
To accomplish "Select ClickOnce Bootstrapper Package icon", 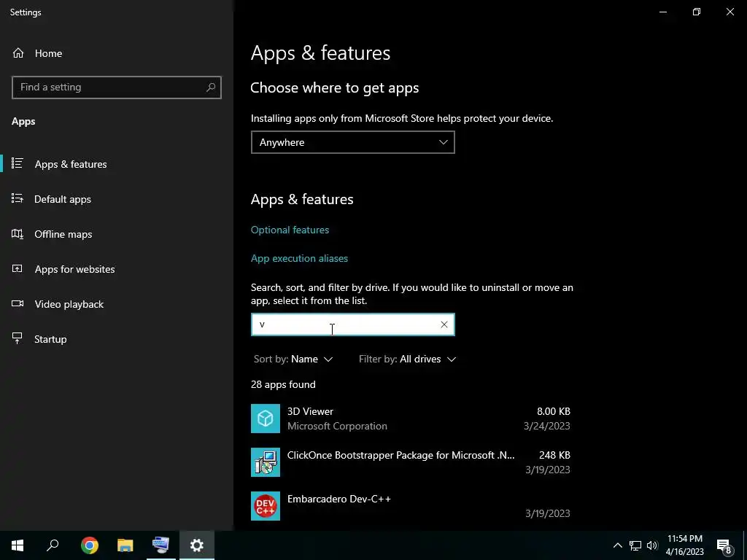I will [x=266, y=462].
